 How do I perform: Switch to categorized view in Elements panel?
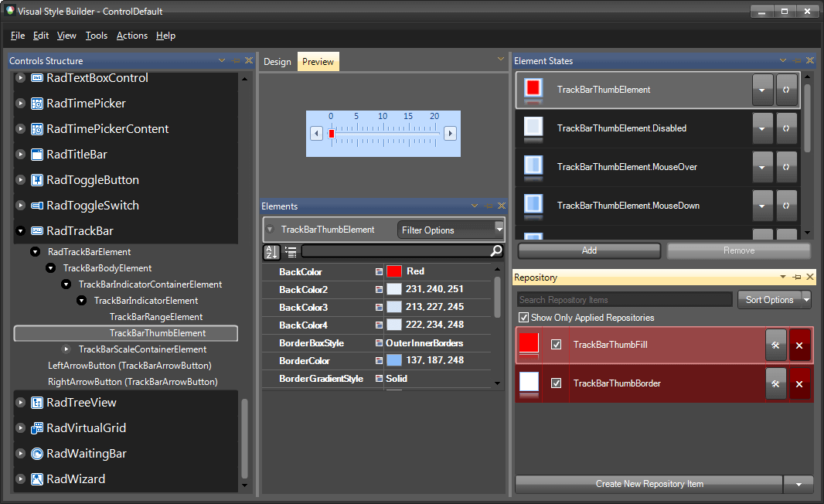click(291, 252)
